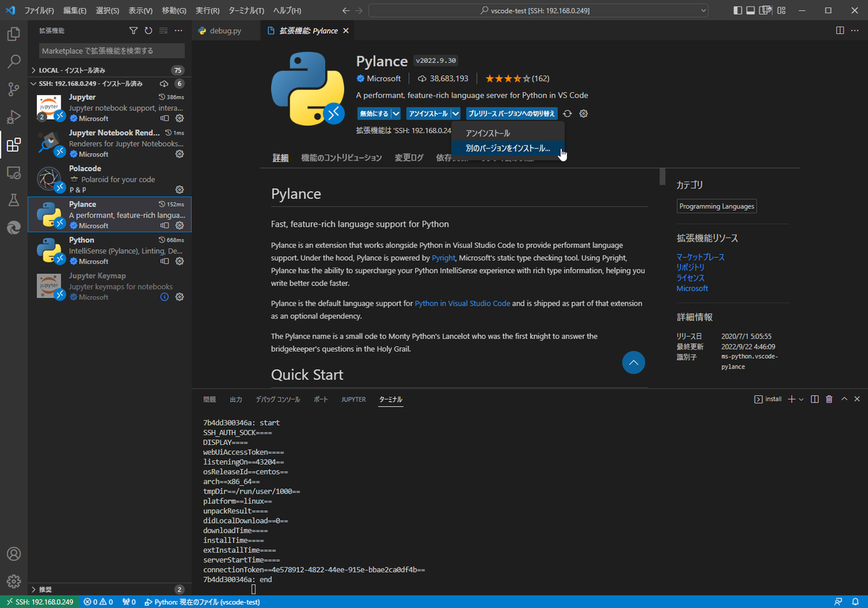Toggle primary sidebar visibility
Viewport: 868px width, 608px height.
tap(737, 11)
